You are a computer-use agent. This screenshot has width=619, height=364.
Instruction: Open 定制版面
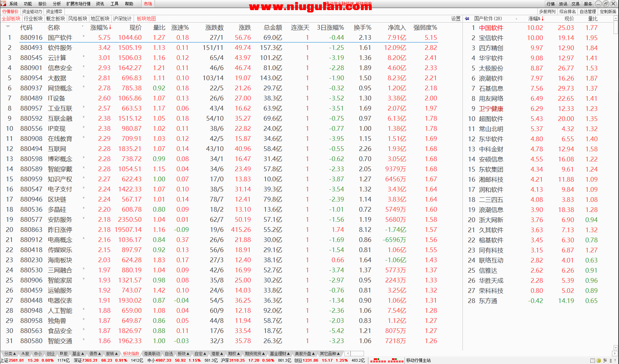pos(608,11)
